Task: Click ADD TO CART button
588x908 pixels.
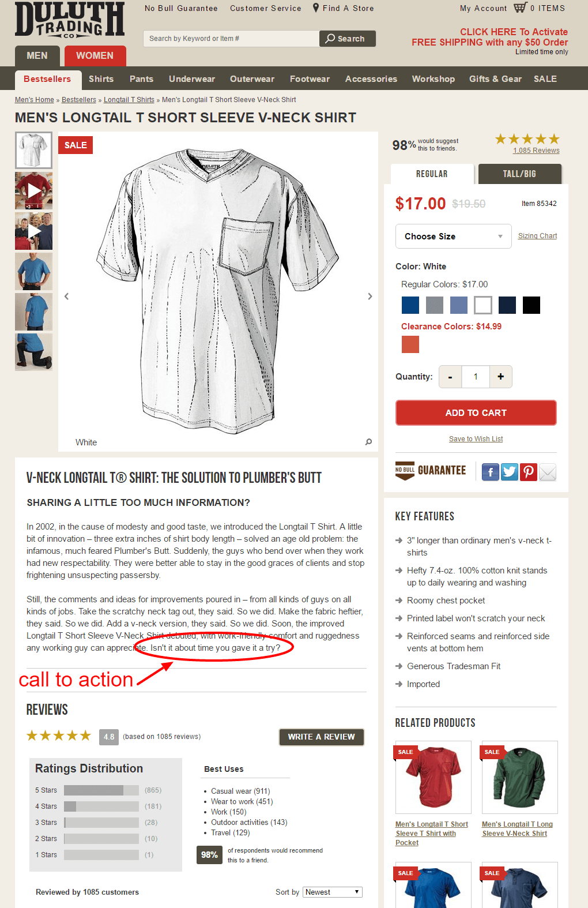Action: click(476, 413)
